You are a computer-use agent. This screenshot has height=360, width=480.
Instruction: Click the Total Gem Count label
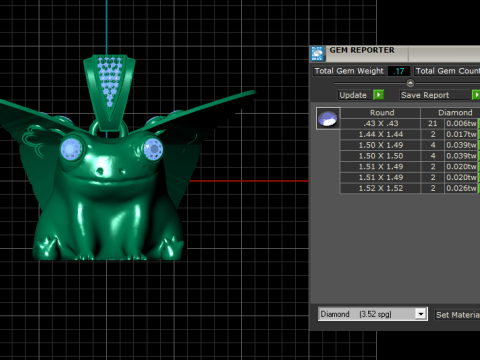tap(447, 71)
